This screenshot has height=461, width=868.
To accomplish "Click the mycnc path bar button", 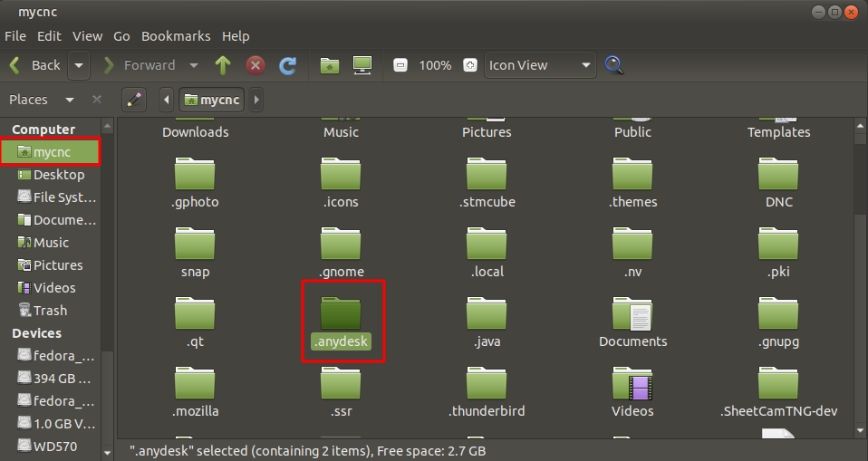I will point(213,100).
